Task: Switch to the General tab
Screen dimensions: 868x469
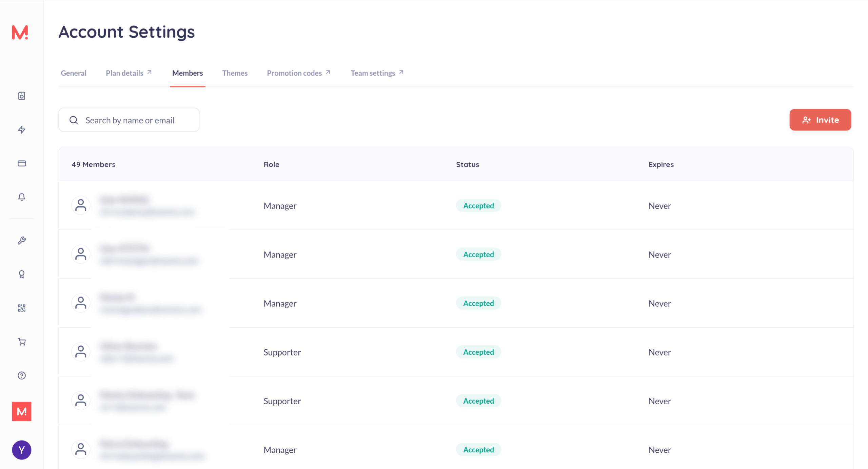Action: [x=74, y=73]
